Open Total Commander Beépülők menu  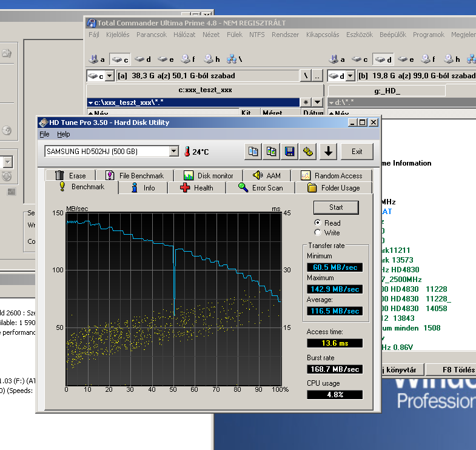(393, 35)
